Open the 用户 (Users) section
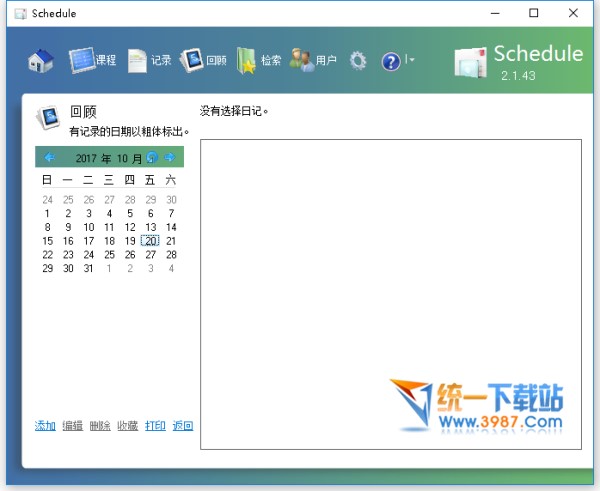Image resolution: width=600 pixels, height=491 pixels. [x=314, y=61]
